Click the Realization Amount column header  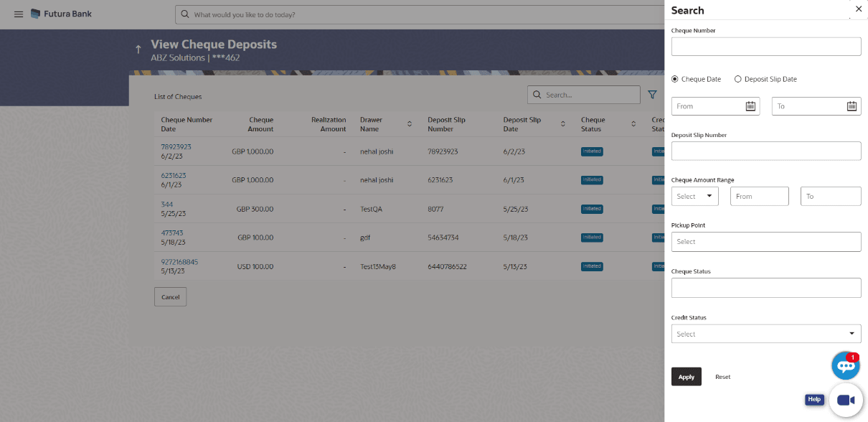tap(329, 124)
